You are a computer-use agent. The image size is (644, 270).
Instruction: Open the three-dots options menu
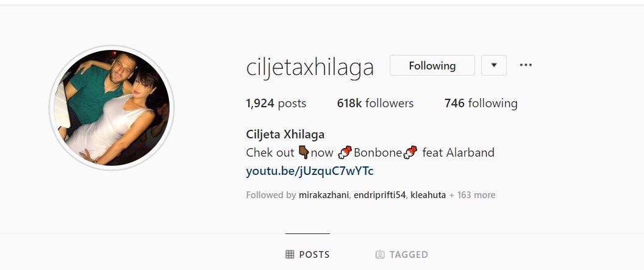coord(526,65)
